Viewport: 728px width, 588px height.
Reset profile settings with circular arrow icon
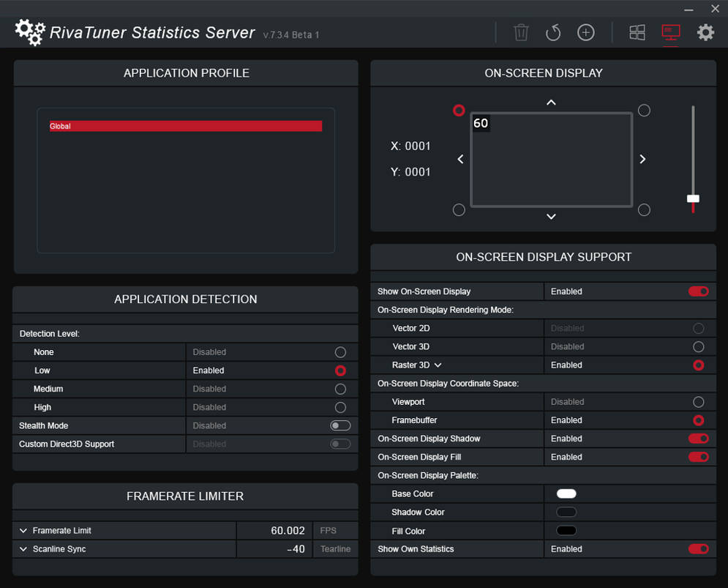pos(553,32)
